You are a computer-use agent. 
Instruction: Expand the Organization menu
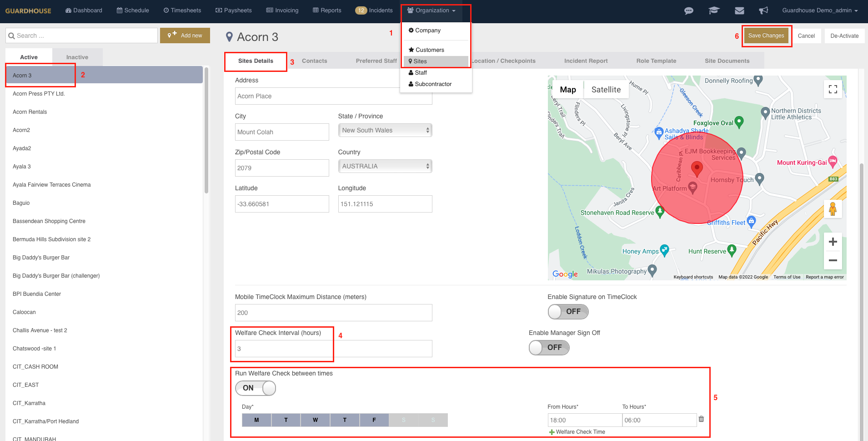(431, 10)
